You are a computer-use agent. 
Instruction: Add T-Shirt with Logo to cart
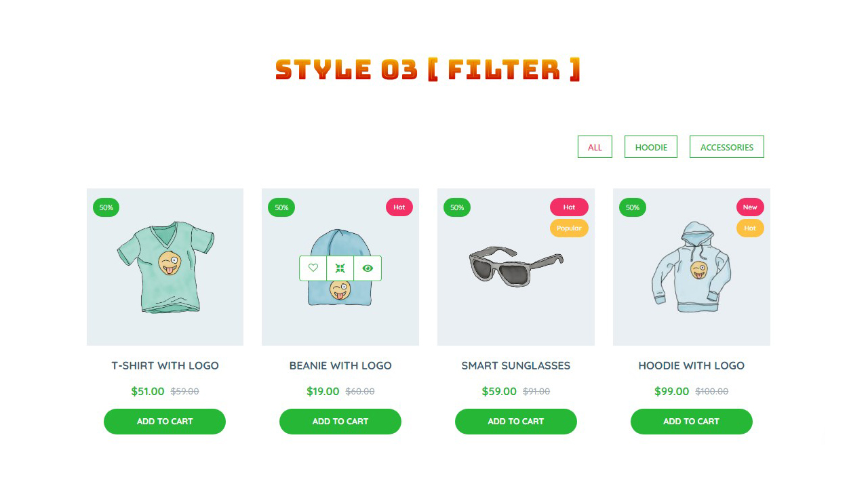click(165, 422)
